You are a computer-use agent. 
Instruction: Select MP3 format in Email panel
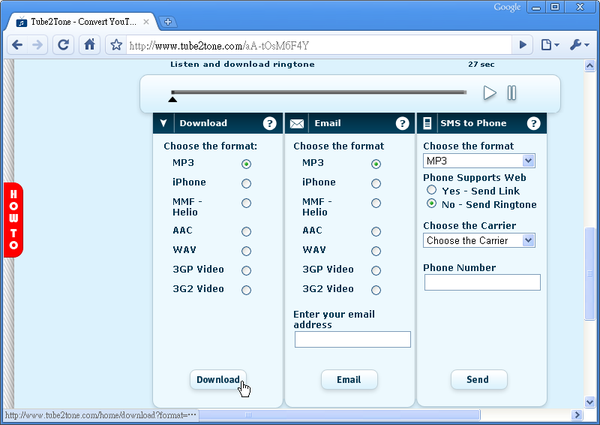(x=376, y=164)
